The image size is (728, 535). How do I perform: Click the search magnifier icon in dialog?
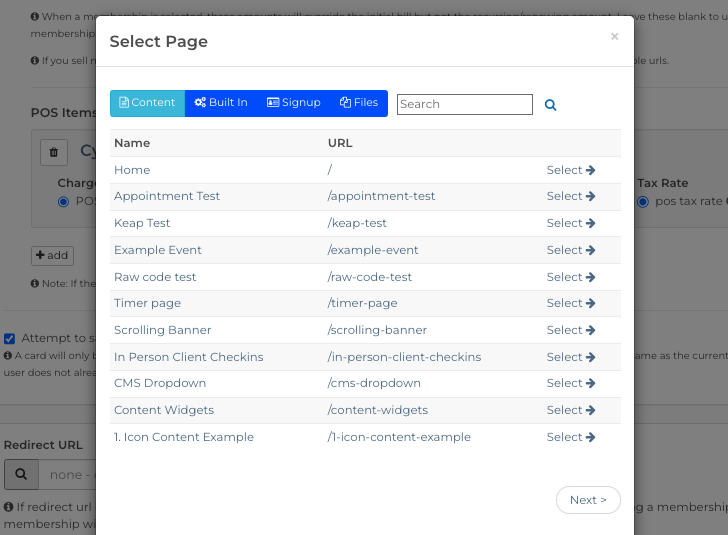(x=550, y=104)
